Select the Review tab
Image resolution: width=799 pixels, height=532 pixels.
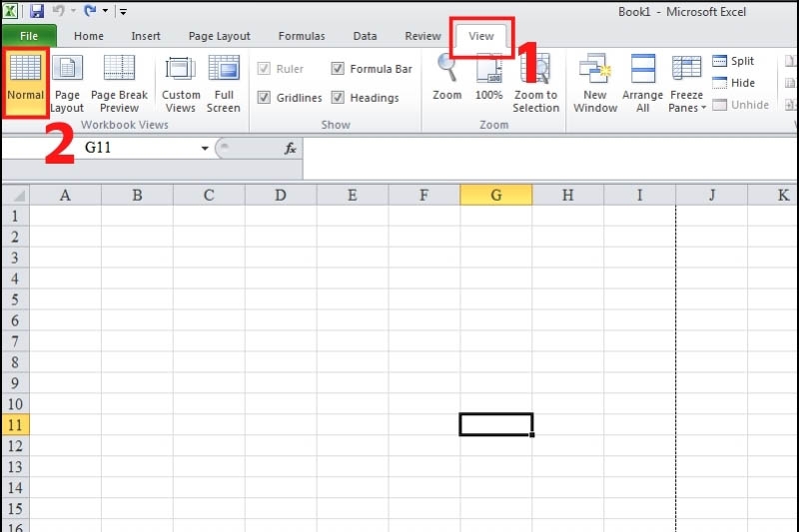422,36
